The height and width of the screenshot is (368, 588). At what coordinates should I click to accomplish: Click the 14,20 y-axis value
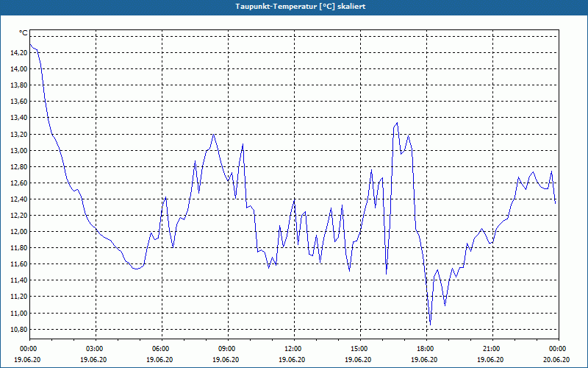pos(19,53)
